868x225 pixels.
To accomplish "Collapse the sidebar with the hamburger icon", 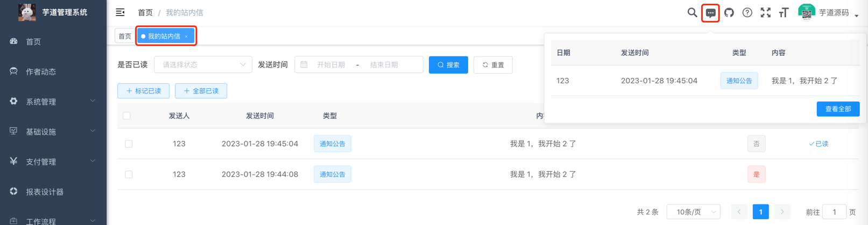I will [x=120, y=12].
